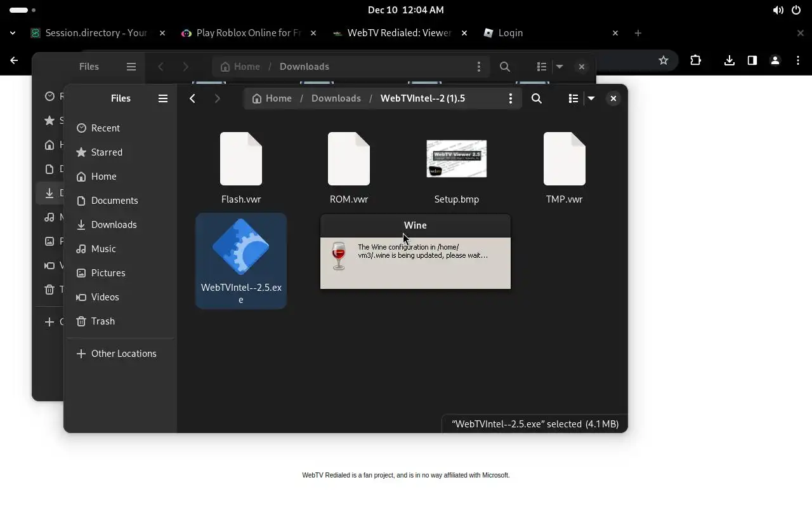Switch to Play Roblox Online browser tab
The width and height of the screenshot is (812, 508).
click(242, 33)
